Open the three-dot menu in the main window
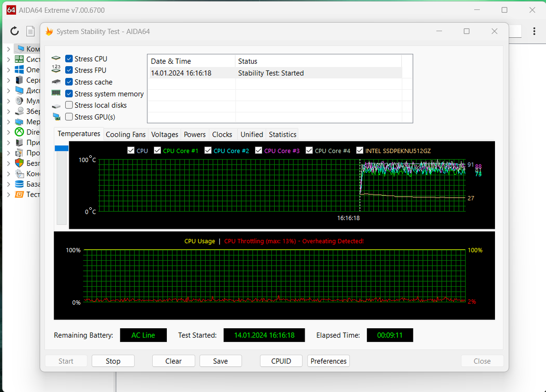Screen dimensions: 546x392 (534, 31)
